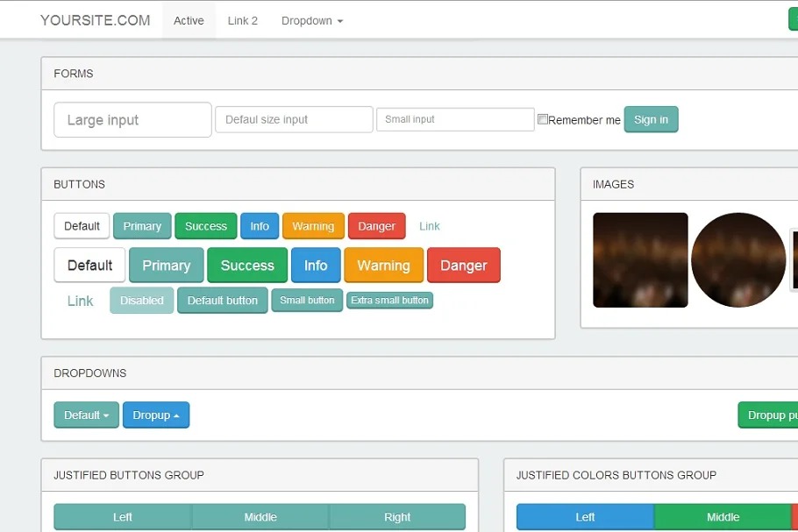Click the small orange Warning button

(x=313, y=226)
